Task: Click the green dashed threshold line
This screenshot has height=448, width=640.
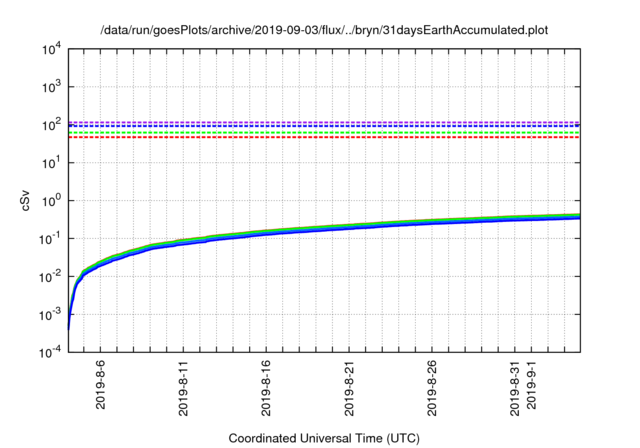Action: [324, 133]
